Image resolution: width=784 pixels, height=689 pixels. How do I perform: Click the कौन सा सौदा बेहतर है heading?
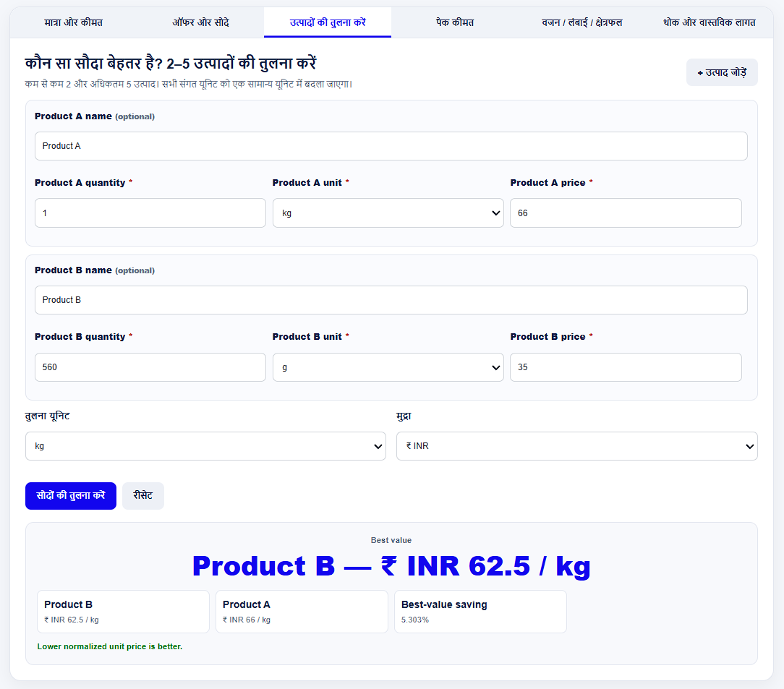(171, 64)
